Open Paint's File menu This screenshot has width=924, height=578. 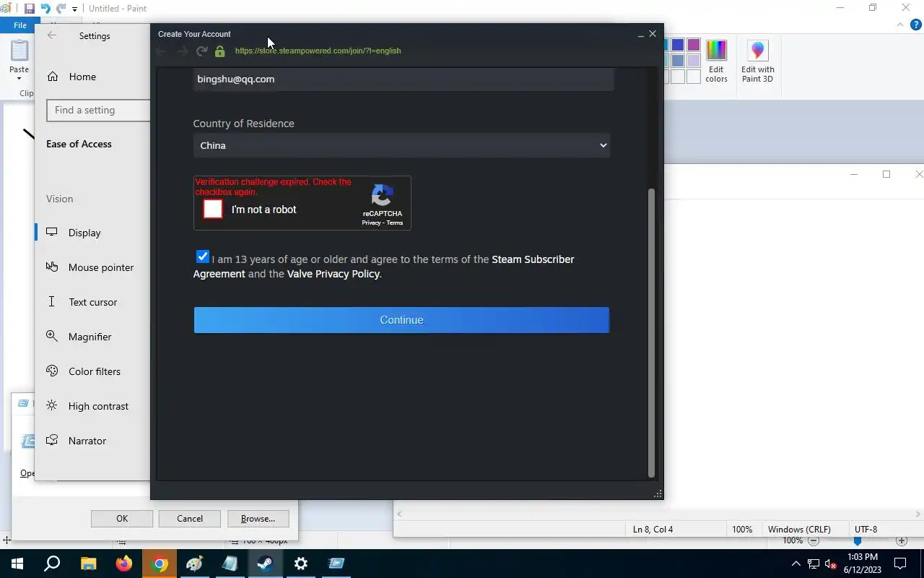pyautogui.click(x=20, y=25)
